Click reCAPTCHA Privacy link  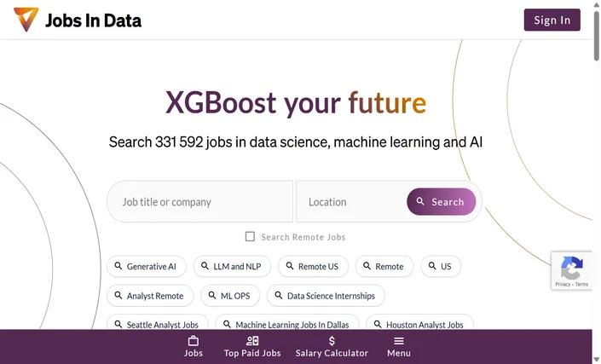pyautogui.click(x=563, y=285)
